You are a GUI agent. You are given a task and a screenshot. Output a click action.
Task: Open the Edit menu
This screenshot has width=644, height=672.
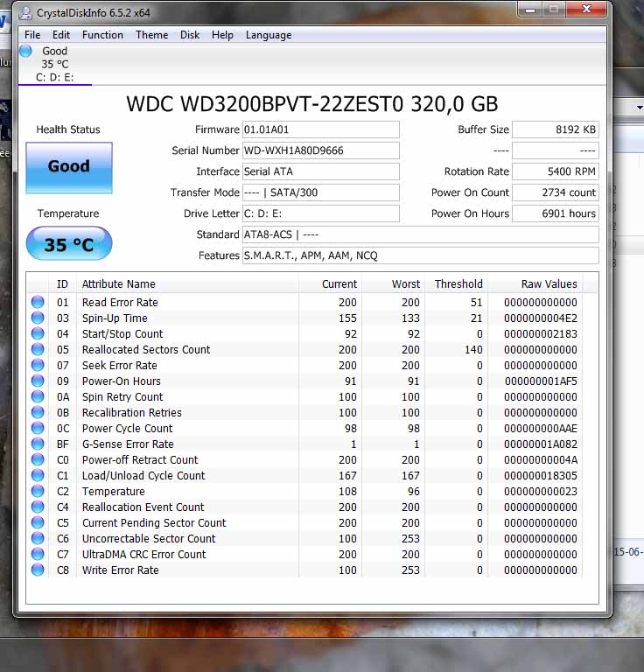pyautogui.click(x=61, y=35)
